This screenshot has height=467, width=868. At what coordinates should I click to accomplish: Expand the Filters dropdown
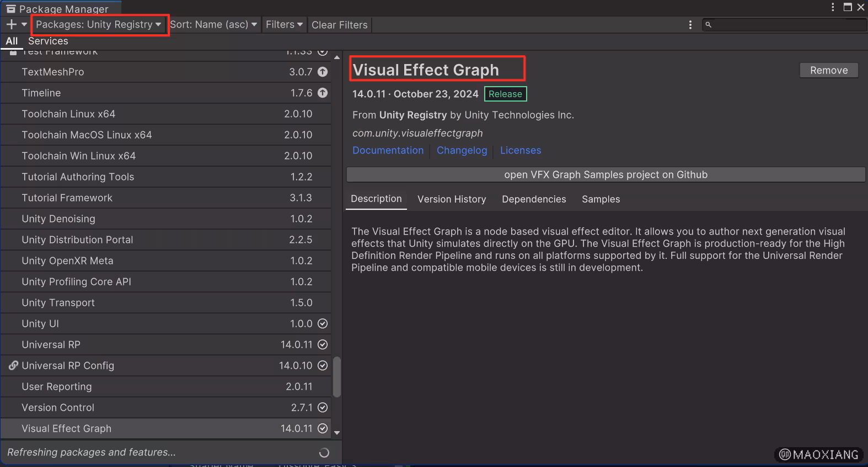(284, 24)
